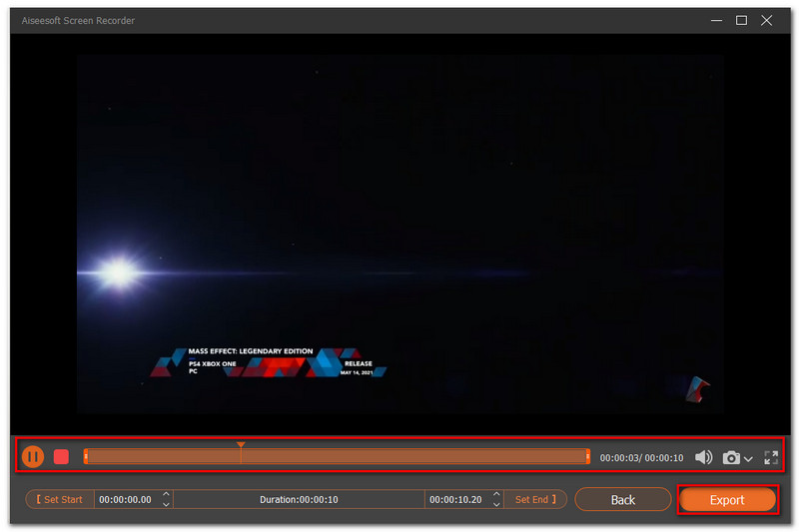Viewport: 799px width, 532px height.
Task: Click the Set Start button
Action: tap(60, 499)
